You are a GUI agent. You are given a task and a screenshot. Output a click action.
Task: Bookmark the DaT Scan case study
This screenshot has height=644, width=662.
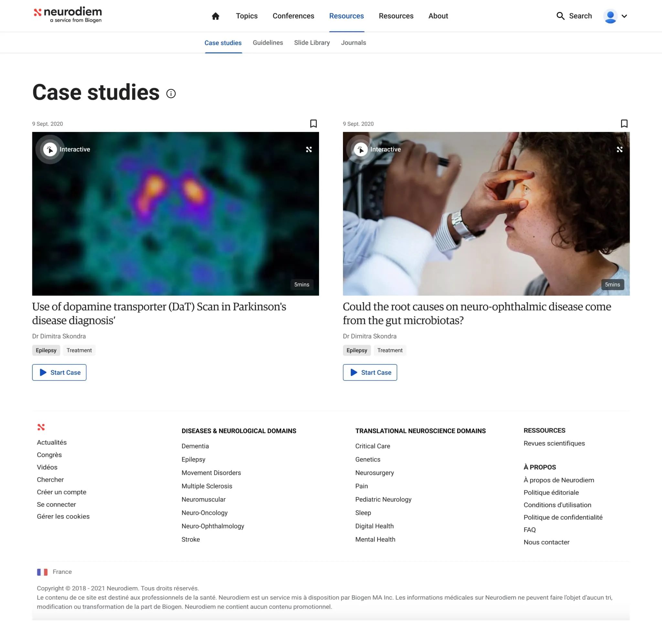[314, 123]
